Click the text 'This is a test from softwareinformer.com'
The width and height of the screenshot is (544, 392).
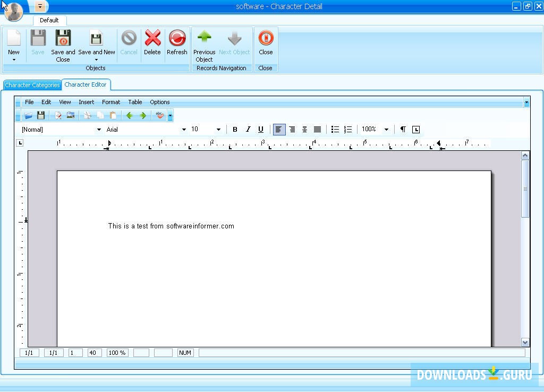click(171, 226)
